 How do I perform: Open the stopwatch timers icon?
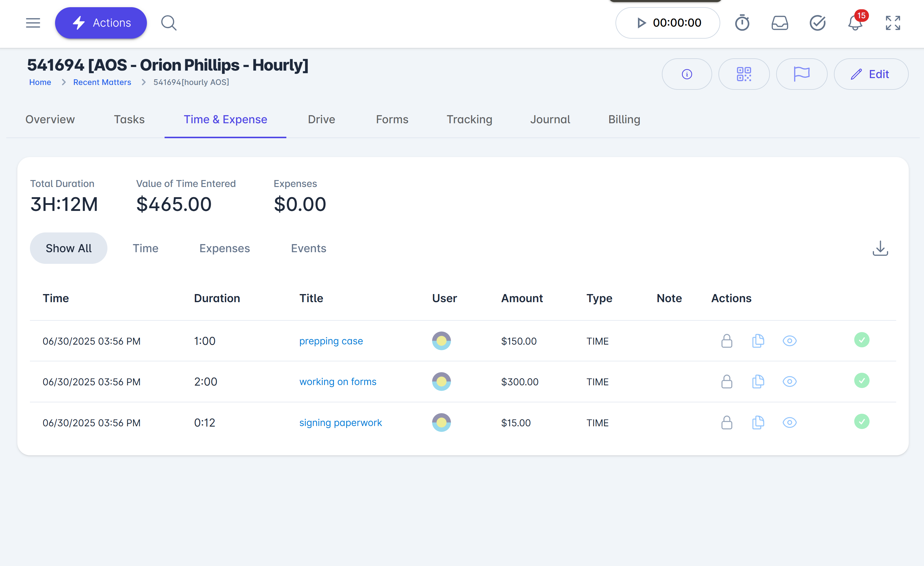(x=742, y=23)
